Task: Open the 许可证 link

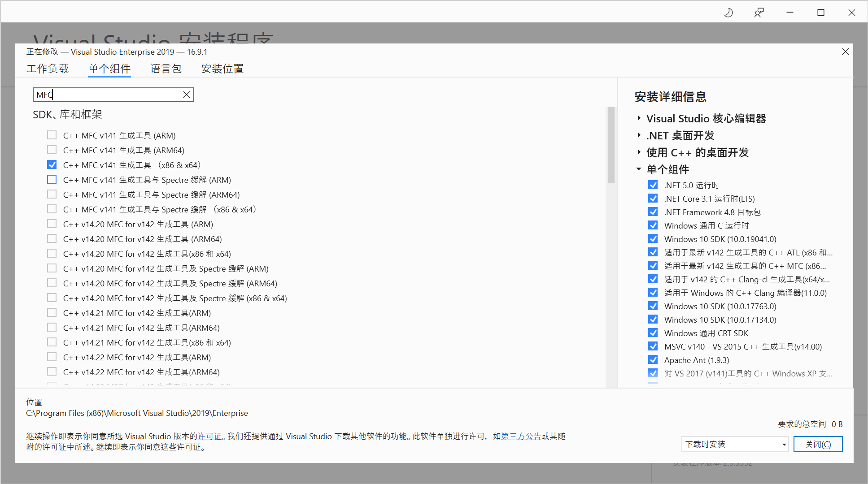Action: point(210,436)
